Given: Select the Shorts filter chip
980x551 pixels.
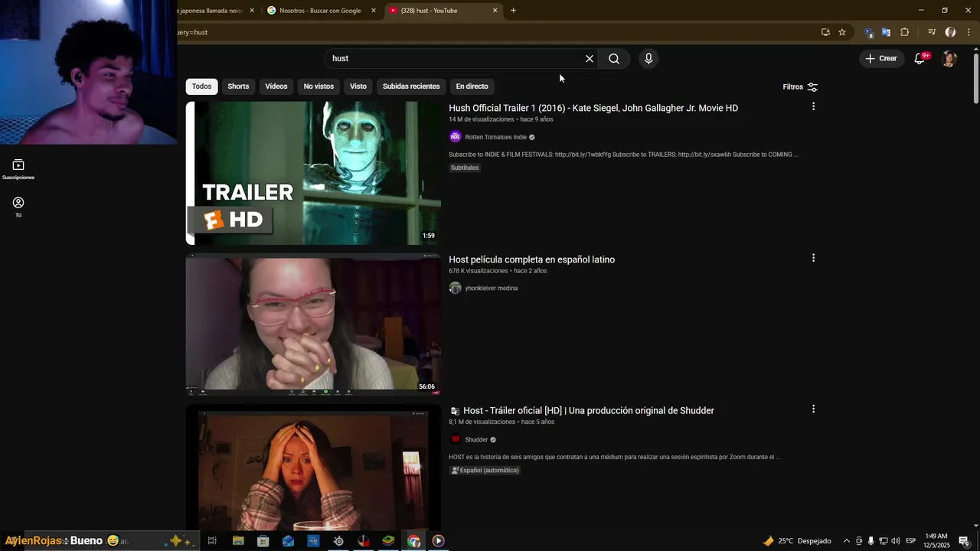Looking at the screenshot, I should click(238, 86).
